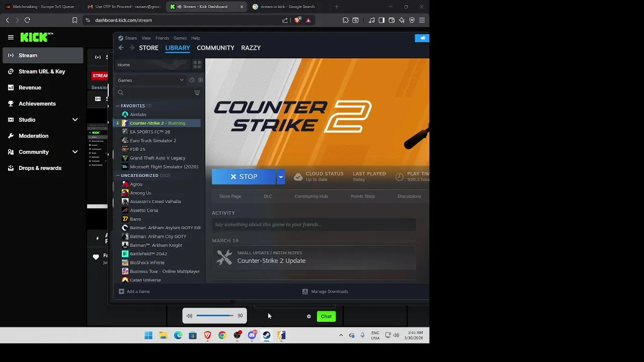Screen dimensions: 644x362
Task: Open the Points Shop link
Action: pos(363,196)
